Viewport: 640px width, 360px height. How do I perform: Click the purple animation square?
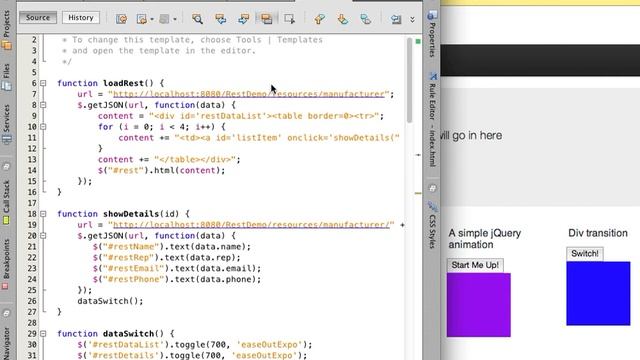click(478, 305)
